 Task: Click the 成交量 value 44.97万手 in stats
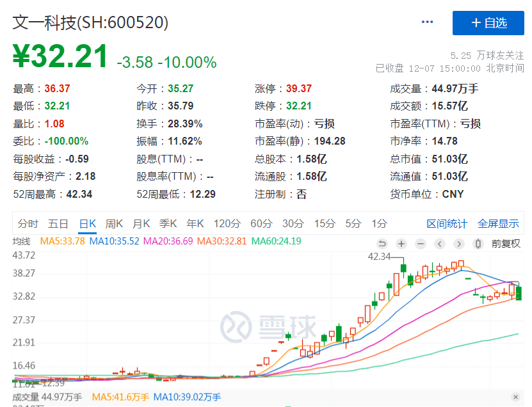click(x=455, y=88)
